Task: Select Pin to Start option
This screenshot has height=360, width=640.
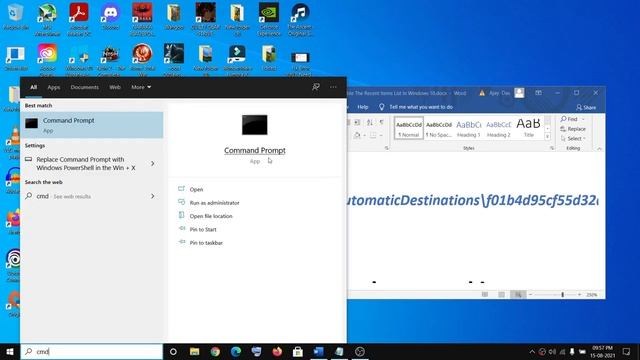Action: pyautogui.click(x=203, y=229)
